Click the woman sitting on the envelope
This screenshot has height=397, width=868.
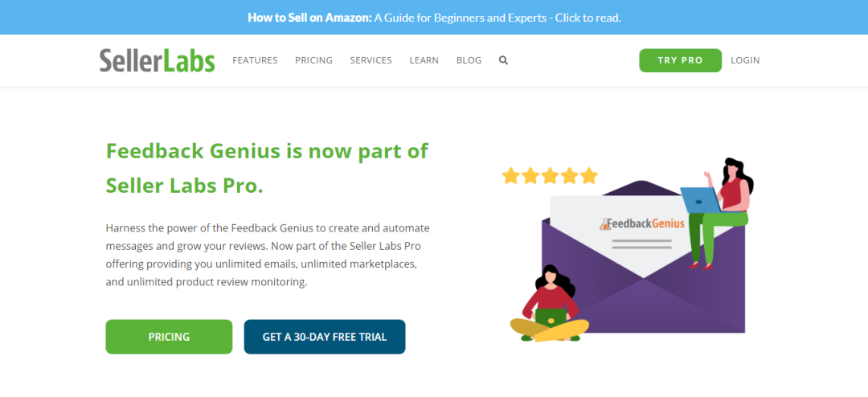pos(719,213)
